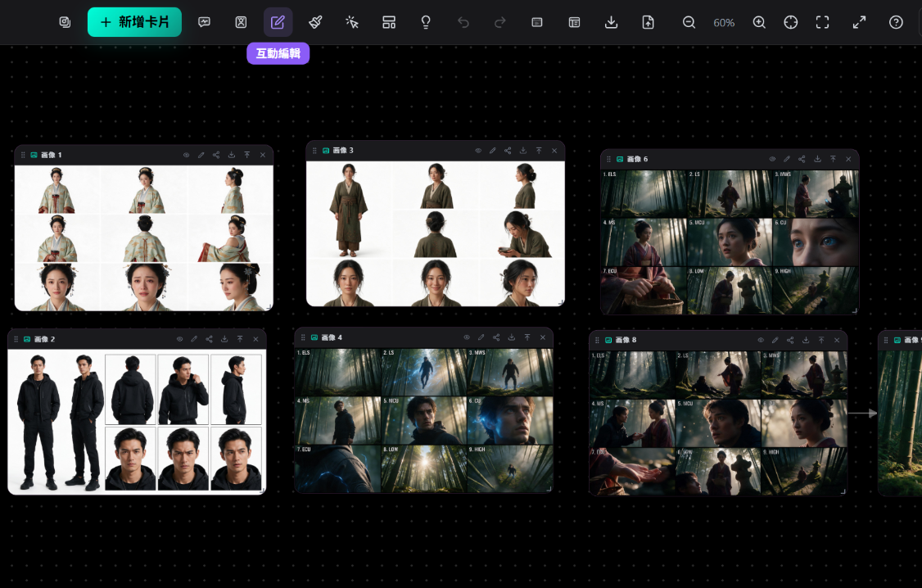Click the 新增卡片 add card button

[x=134, y=22]
